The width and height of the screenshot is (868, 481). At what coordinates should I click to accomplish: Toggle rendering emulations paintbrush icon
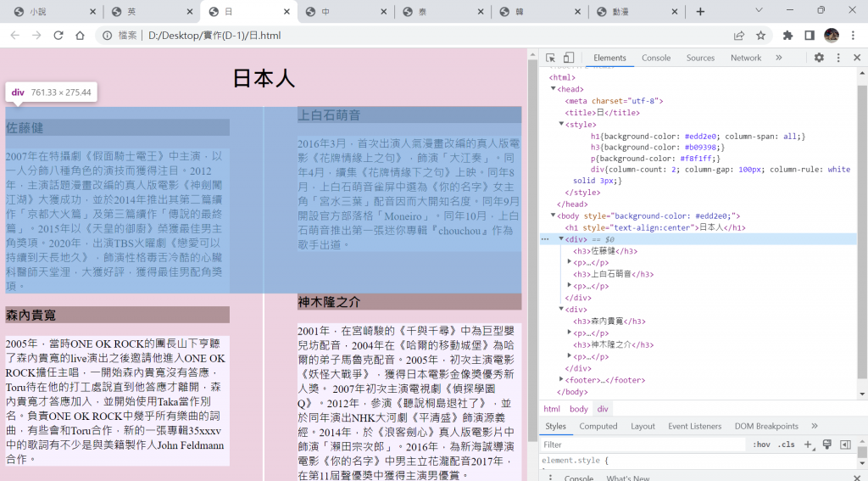pyautogui.click(x=827, y=445)
